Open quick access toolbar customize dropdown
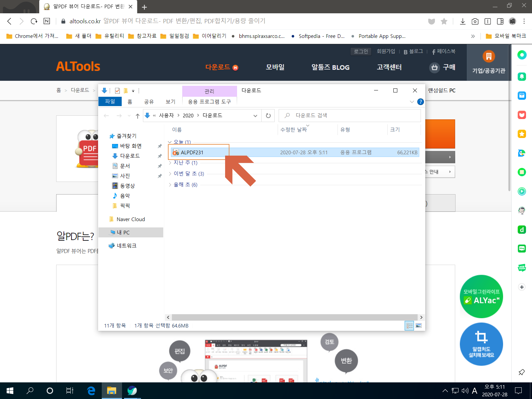 [x=133, y=91]
